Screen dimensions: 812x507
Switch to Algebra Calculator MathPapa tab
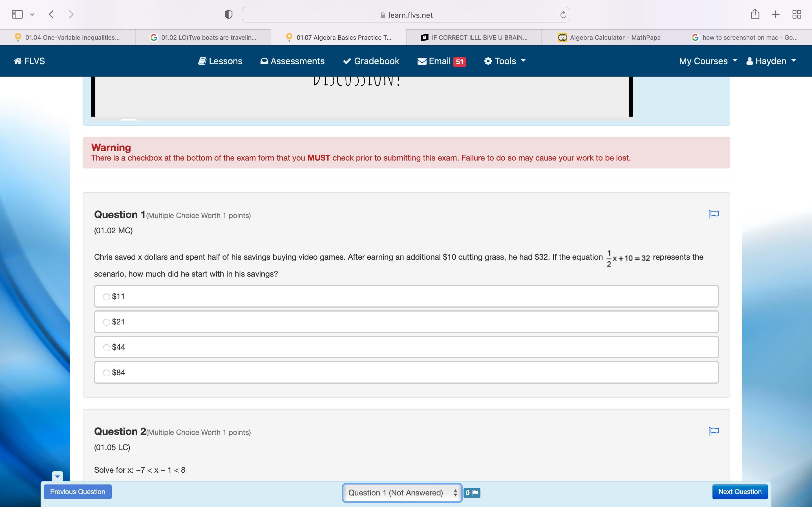[x=609, y=37]
